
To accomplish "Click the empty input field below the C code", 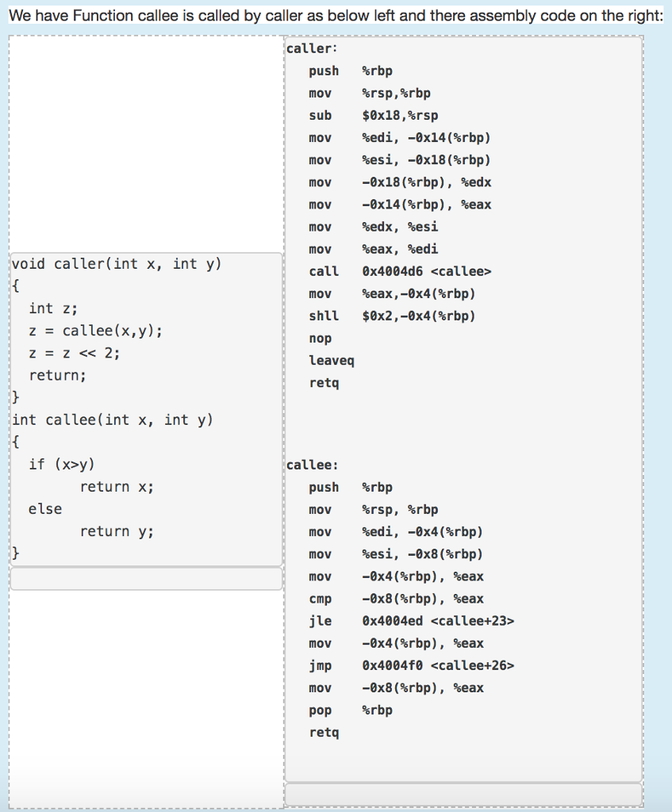I will click(x=146, y=578).
